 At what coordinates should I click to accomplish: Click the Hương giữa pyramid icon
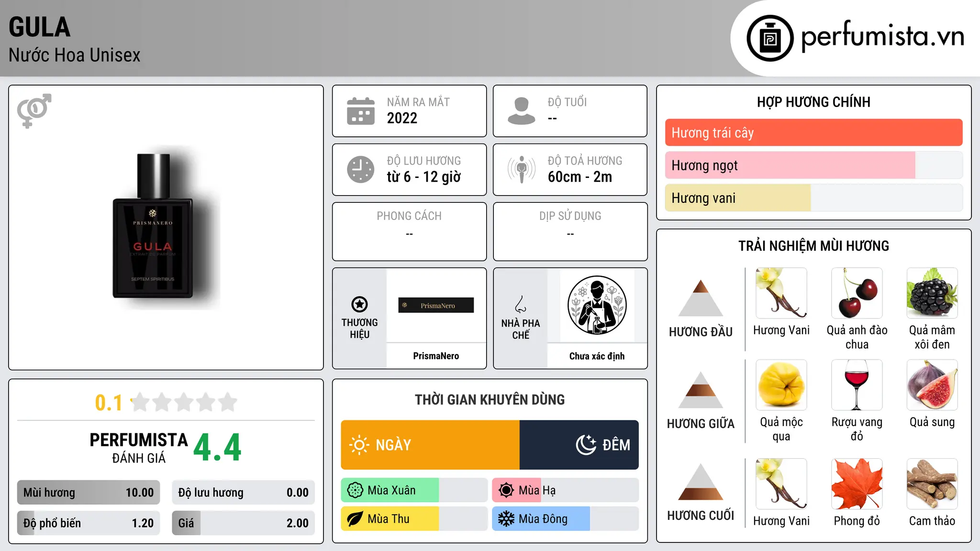701,390
